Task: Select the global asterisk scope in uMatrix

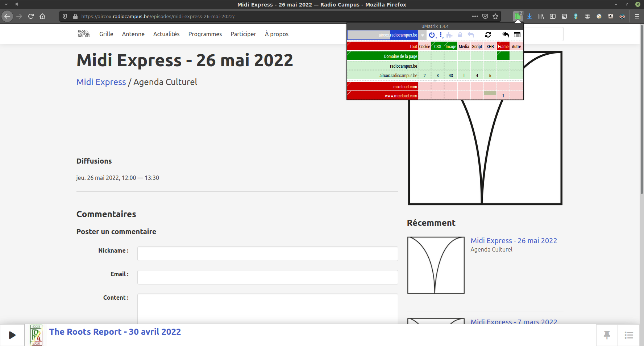Action: pyautogui.click(x=422, y=35)
